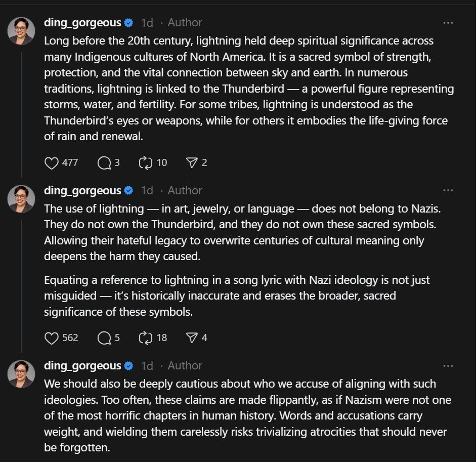Click the 1d timestamp on the first post

tap(147, 23)
